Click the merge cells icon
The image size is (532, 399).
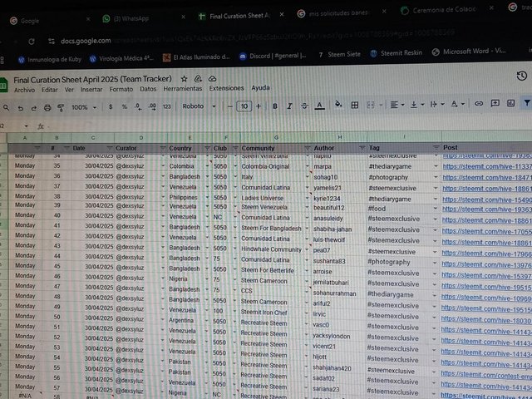[371, 106]
